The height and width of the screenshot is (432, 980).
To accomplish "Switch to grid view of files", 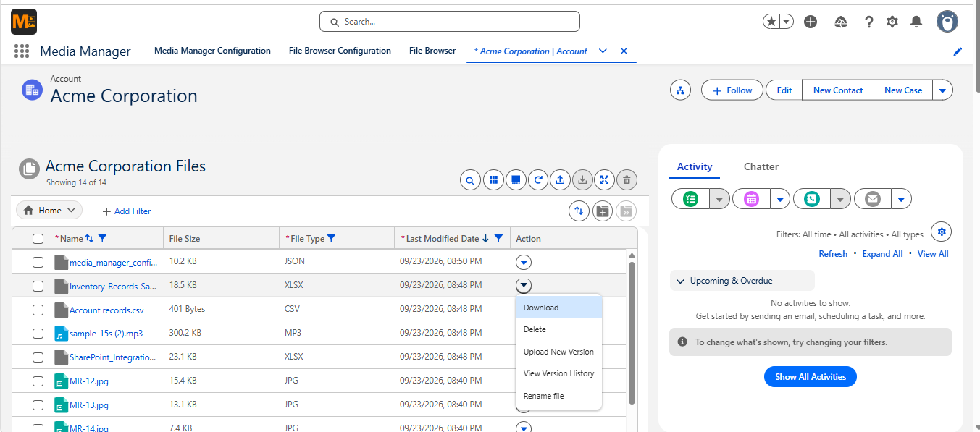I will tap(493, 180).
